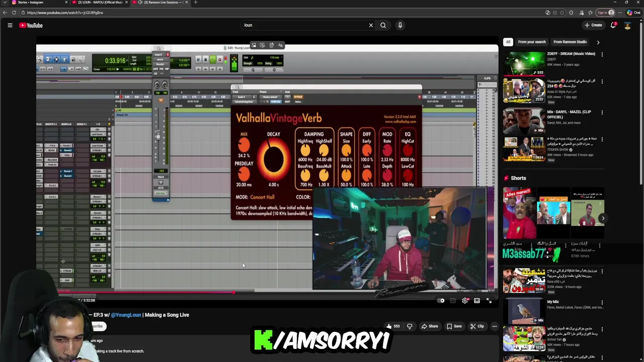
Task: Like the video with thumbs-up showing 553
Action: [393, 326]
